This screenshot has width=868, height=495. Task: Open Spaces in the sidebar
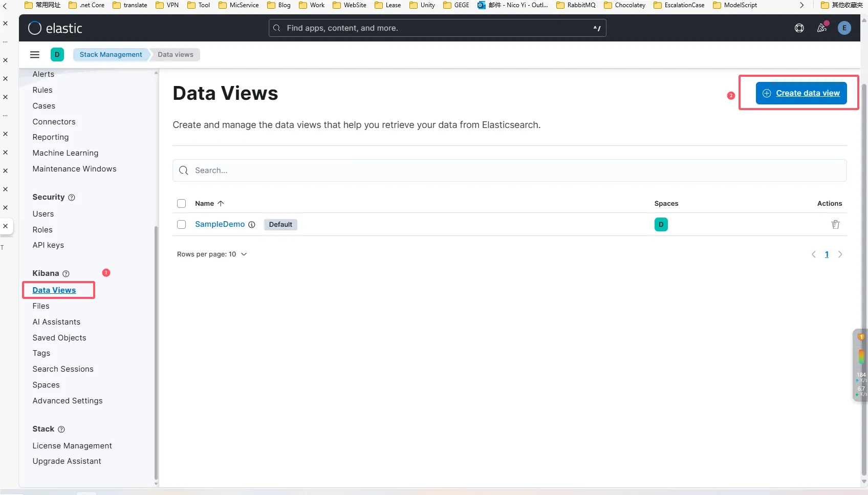tap(46, 385)
